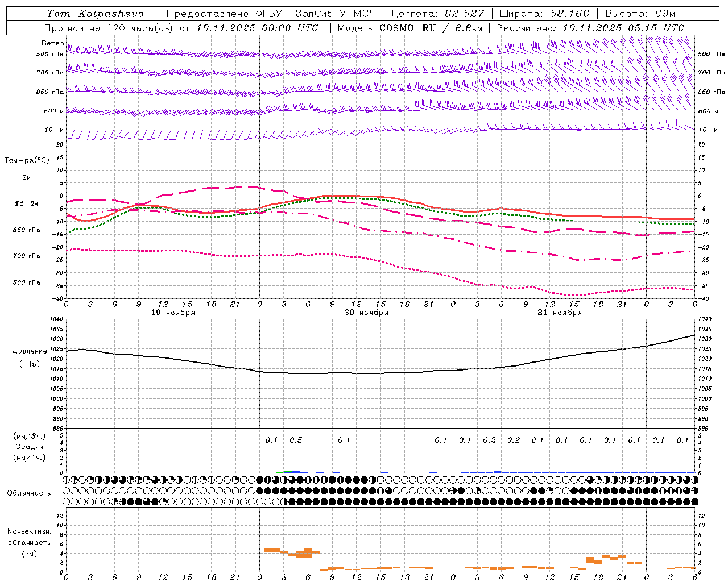Click the right-side 500 гПа wind row label
Screen dimensions: 728x582
point(712,54)
